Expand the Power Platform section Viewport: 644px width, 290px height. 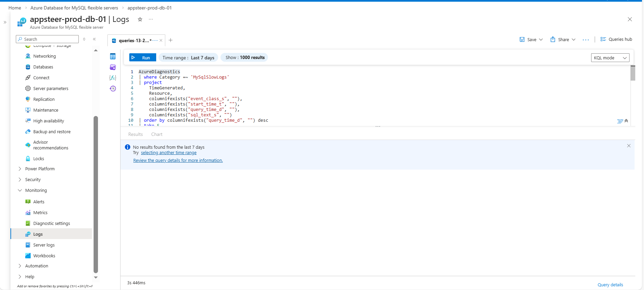(20, 169)
